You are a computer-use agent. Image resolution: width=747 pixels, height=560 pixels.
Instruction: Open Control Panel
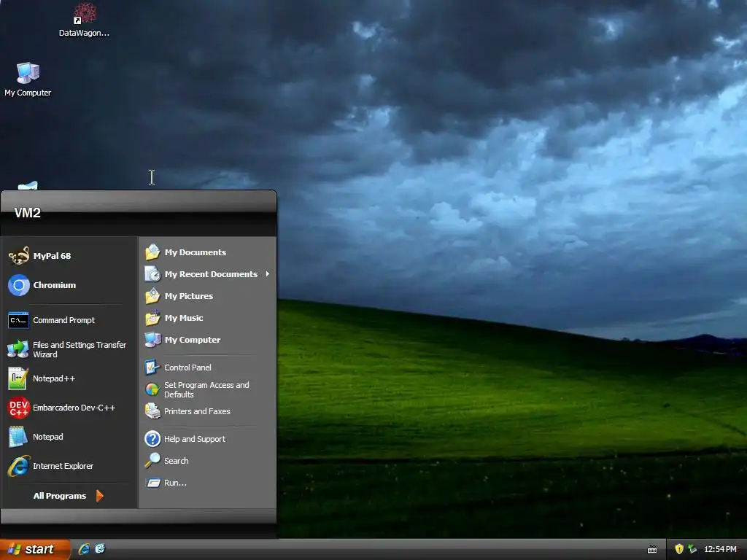(207, 367)
